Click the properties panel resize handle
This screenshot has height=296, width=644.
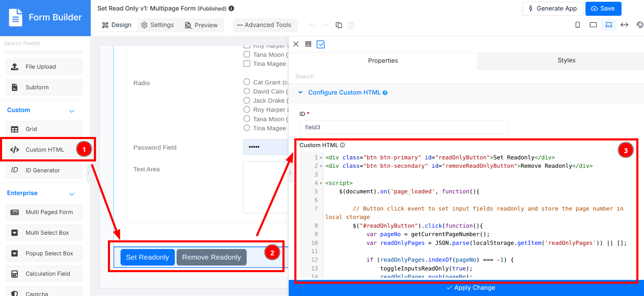click(x=290, y=173)
